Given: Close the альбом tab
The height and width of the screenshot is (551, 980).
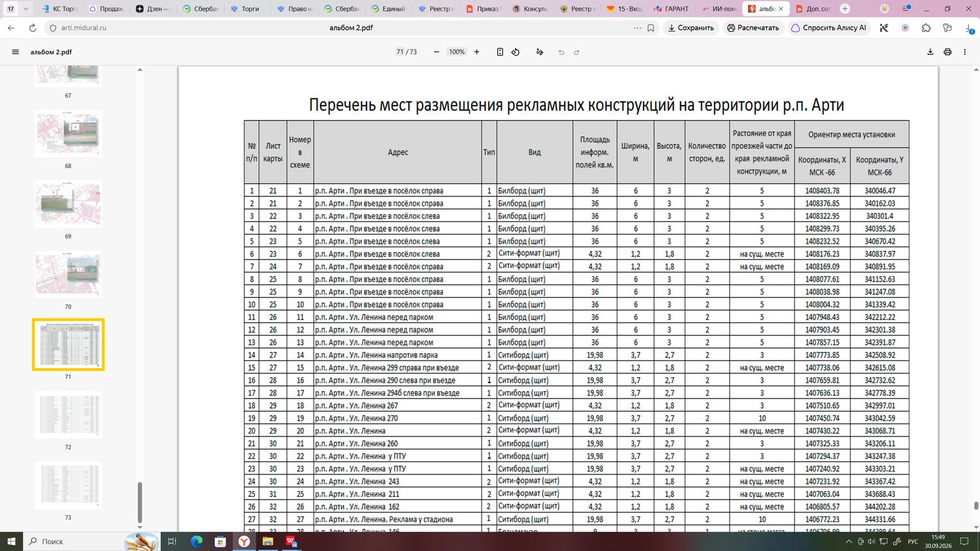Looking at the screenshot, I should pyautogui.click(x=781, y=9).
